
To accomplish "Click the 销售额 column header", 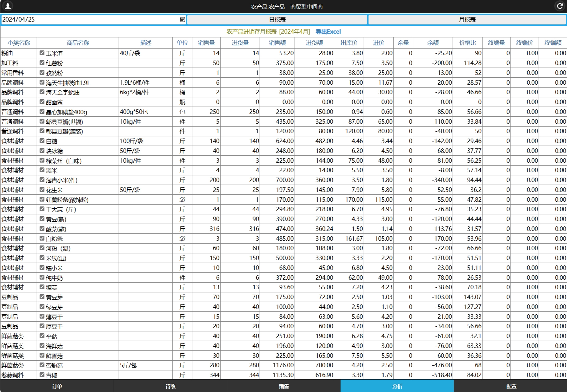I will click(277, 43).
